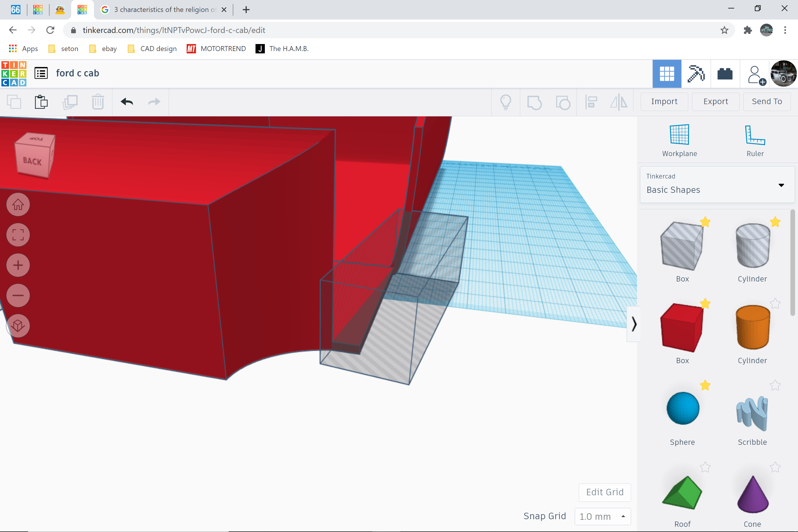Switch perspective with the orthographic cube icon
798x532 pixels.
[x=18, y=326]
